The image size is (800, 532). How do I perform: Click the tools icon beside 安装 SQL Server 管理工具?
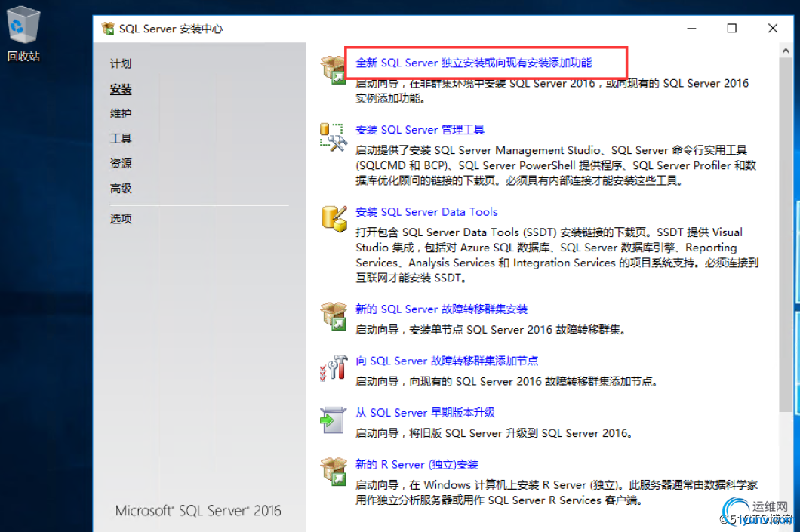click(x=333, y=137)
